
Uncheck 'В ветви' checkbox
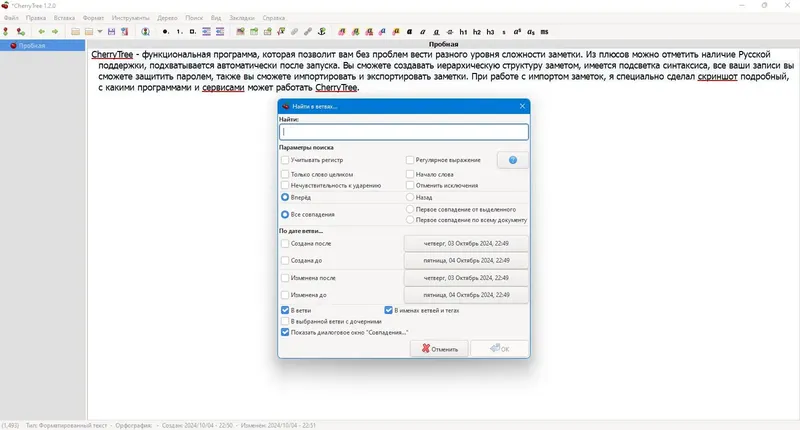[x=285, y=310]
